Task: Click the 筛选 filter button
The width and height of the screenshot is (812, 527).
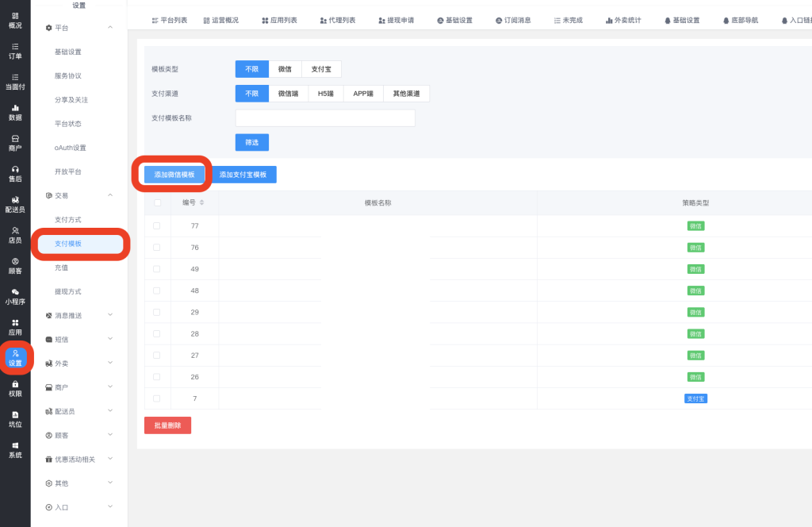Action: [251, 143]
